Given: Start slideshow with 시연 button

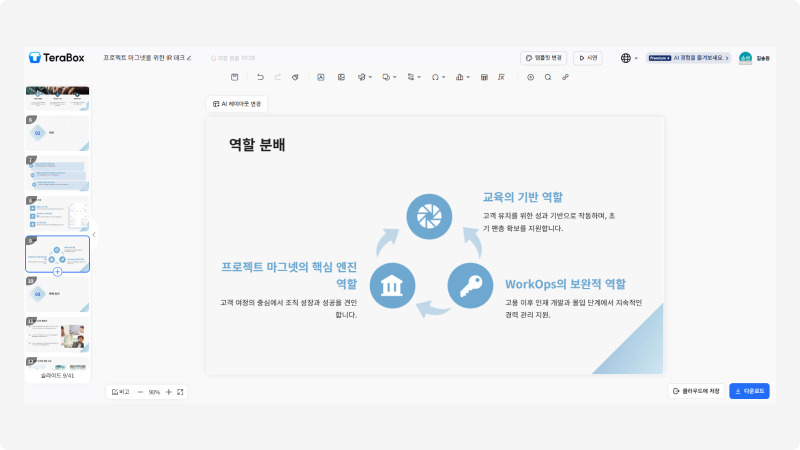Looking at the screenshot, I should point(588,58).
